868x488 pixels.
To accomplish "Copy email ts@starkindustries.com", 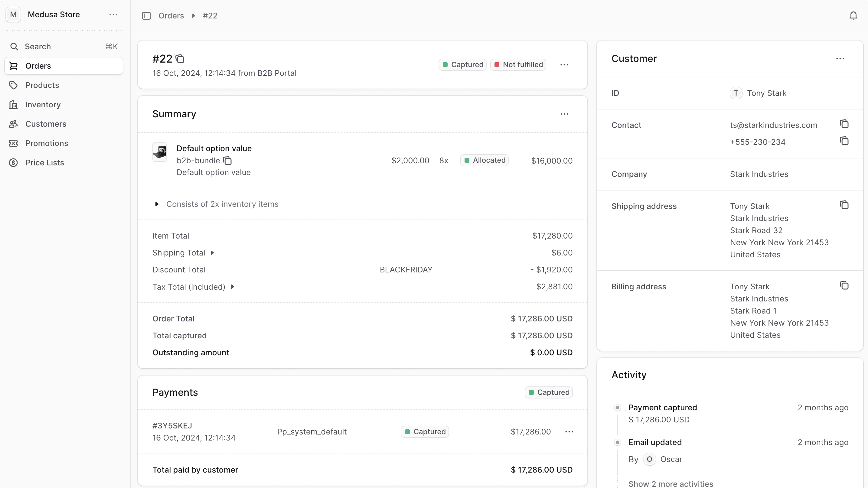I will [844, 124].
